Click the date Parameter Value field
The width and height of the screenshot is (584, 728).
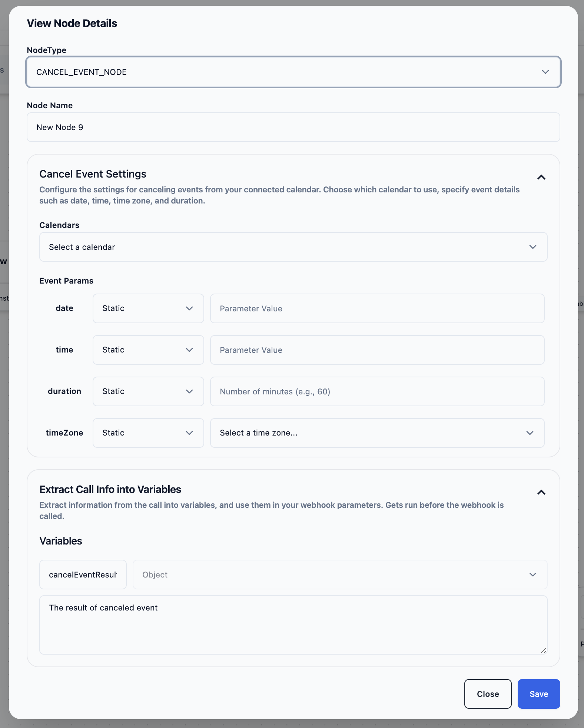377,308
